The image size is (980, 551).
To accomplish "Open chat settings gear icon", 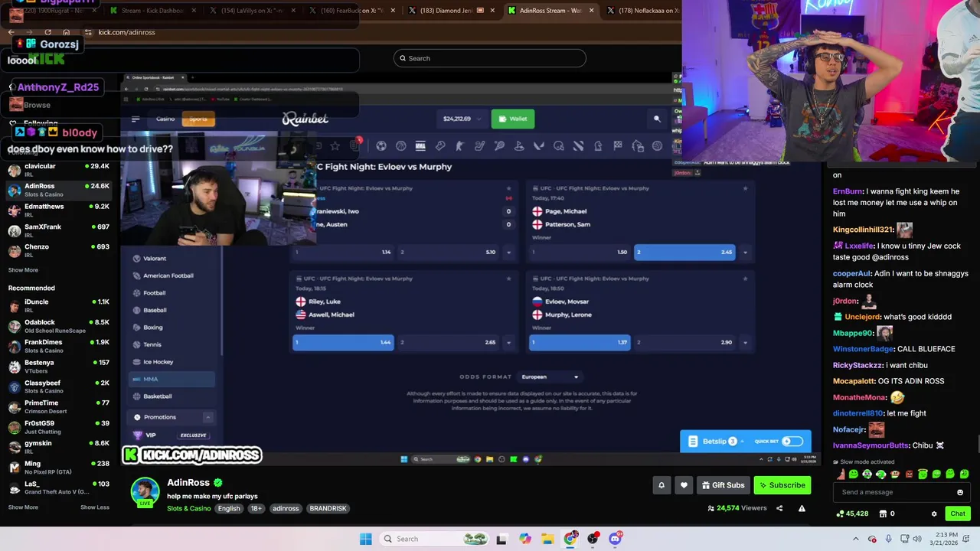I will (x=934, y=514).
